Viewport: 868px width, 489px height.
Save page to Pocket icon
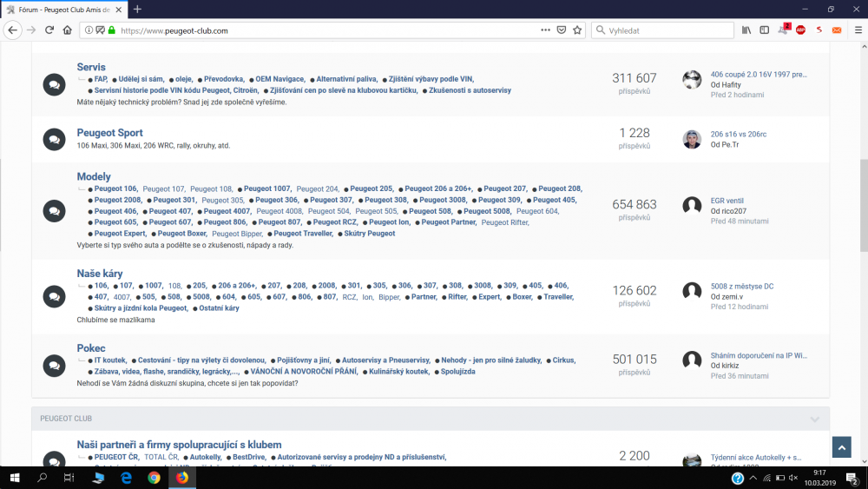click(x=562, y=30)
